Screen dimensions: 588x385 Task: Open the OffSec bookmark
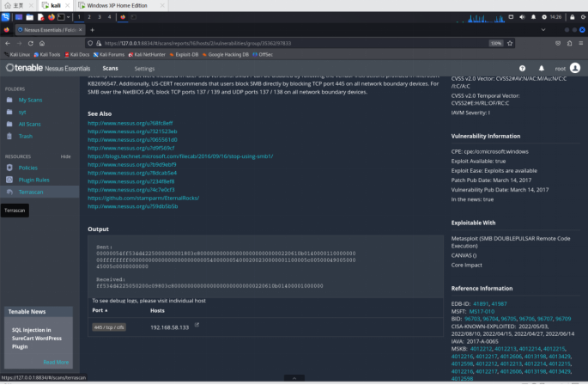[x=263, y=54]
